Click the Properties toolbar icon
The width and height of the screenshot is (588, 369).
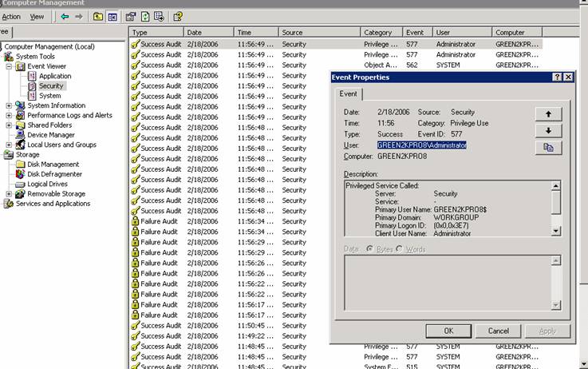click(x=131, y=16)
